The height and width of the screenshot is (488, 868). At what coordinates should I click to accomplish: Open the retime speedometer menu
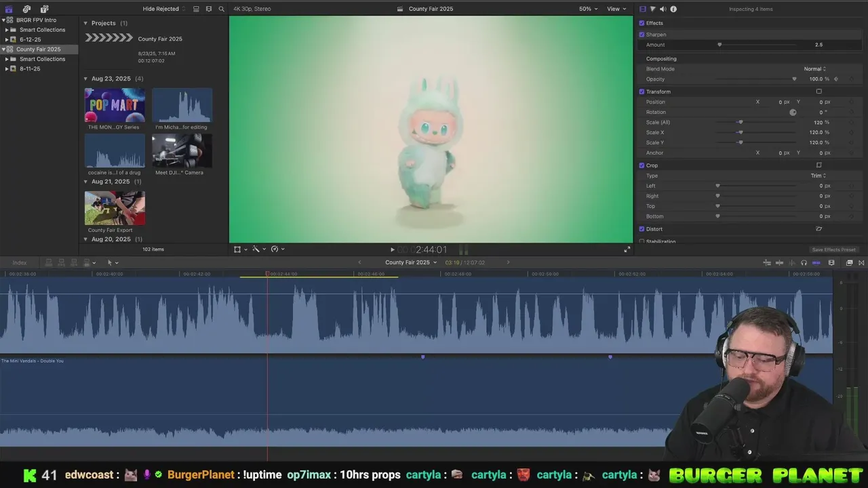point(275,249)
